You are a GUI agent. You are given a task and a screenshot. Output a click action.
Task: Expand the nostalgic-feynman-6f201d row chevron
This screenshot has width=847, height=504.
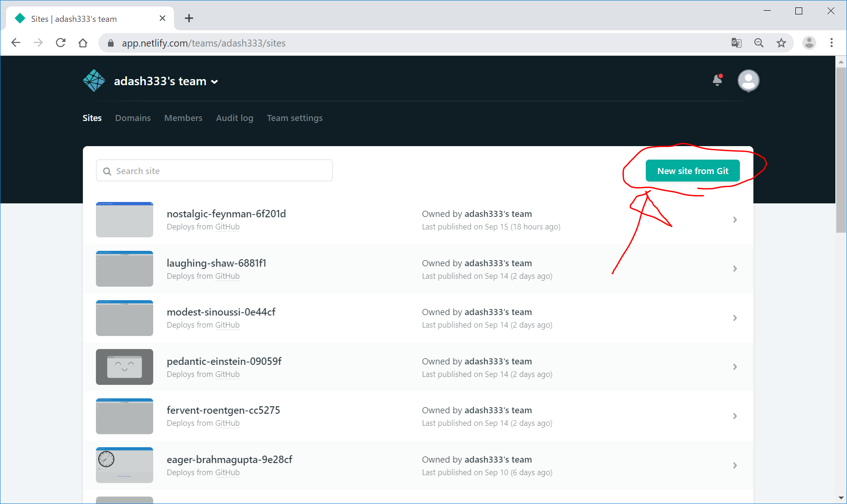[735, 220]
